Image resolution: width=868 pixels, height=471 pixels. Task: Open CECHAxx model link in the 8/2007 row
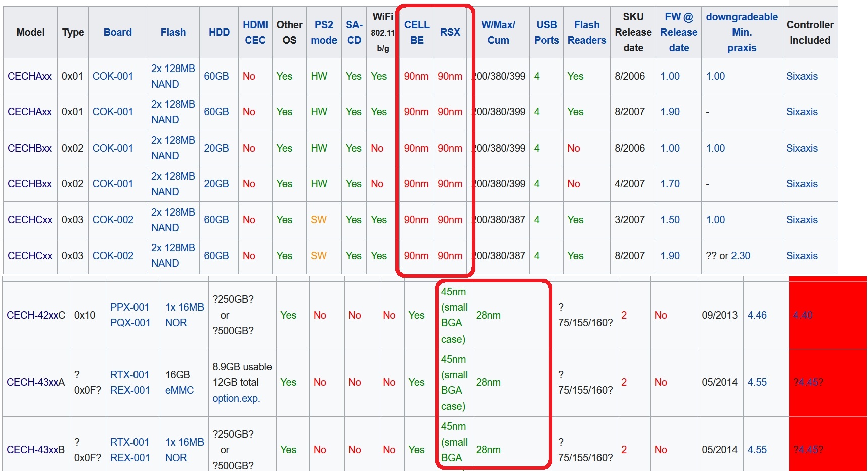[x=30, y=112]
